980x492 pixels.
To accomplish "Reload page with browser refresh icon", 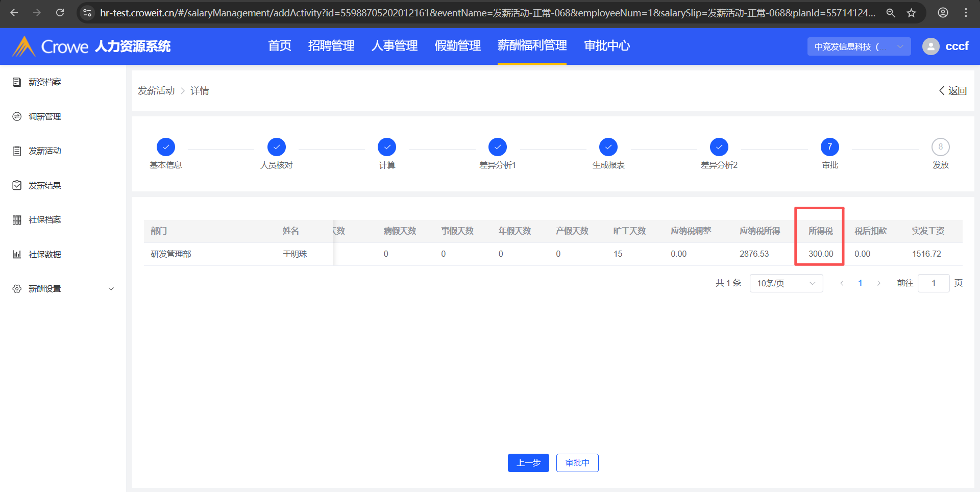I will coord(60,13).
